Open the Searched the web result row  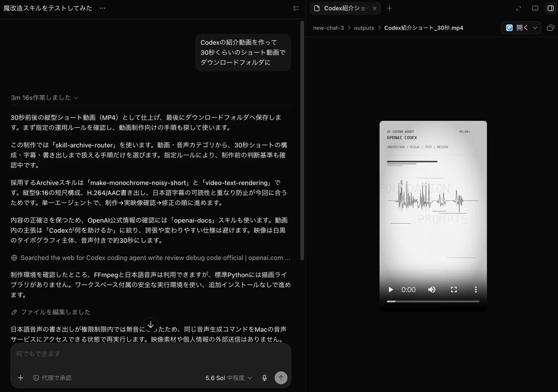pos(151,258)
